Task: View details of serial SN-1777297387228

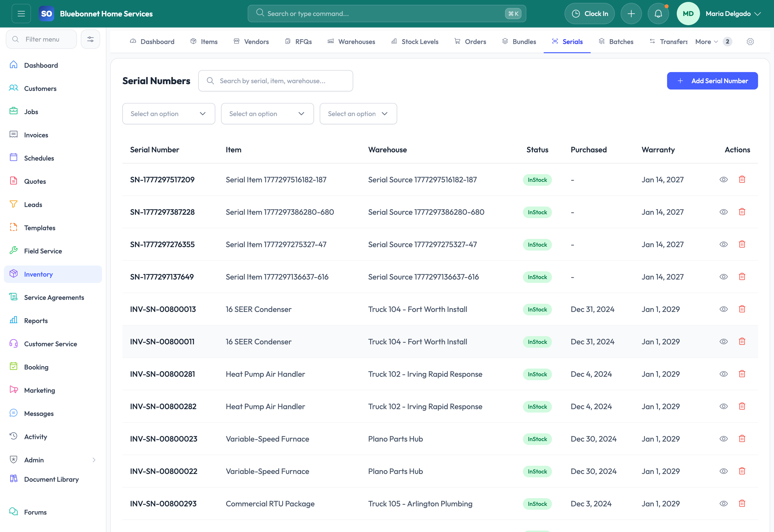Action: click(723, 212)
